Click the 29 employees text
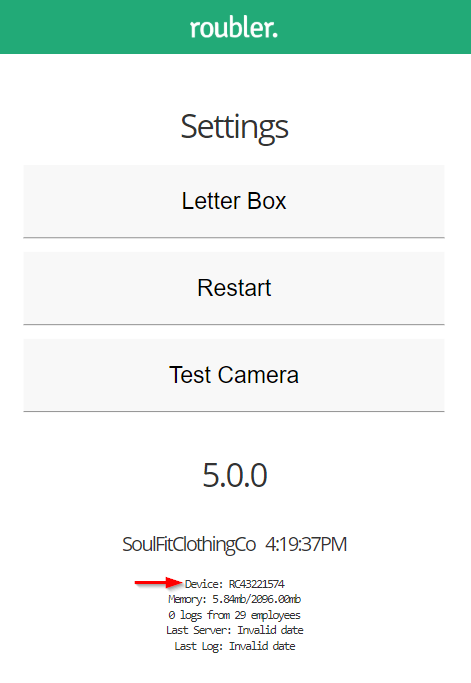Image resolution: width=471 pixels, height=683 pixels. click(x=268, y=615)
